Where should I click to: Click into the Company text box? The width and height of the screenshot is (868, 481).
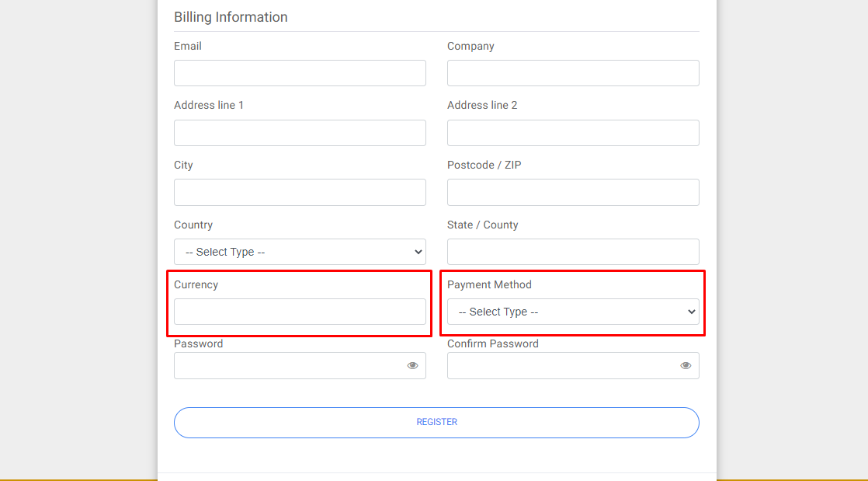click(573, 73)
